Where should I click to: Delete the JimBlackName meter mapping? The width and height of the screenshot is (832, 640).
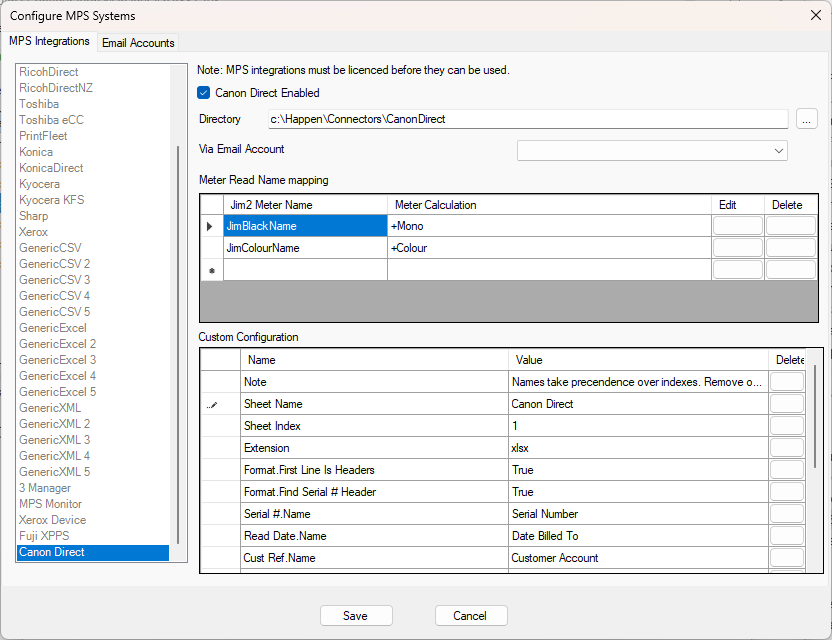(x=791, y=226)
